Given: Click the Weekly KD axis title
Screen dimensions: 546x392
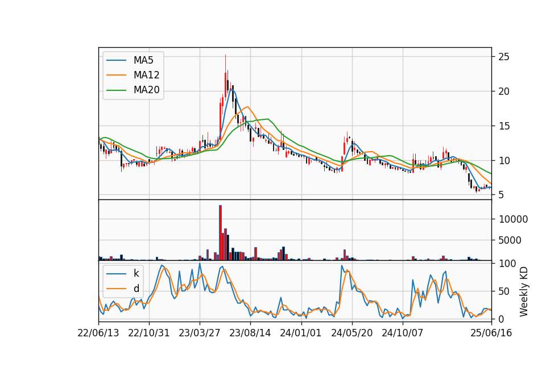Looking at the screenshot, I should [524, 292].
